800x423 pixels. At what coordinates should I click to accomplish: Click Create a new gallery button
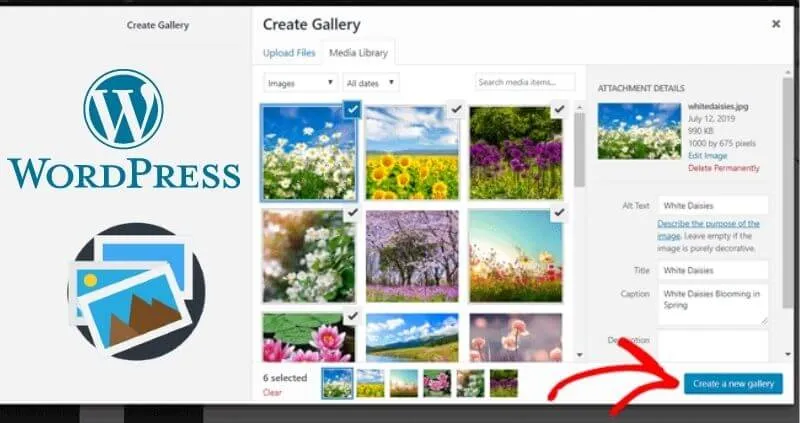coord(733,384)
